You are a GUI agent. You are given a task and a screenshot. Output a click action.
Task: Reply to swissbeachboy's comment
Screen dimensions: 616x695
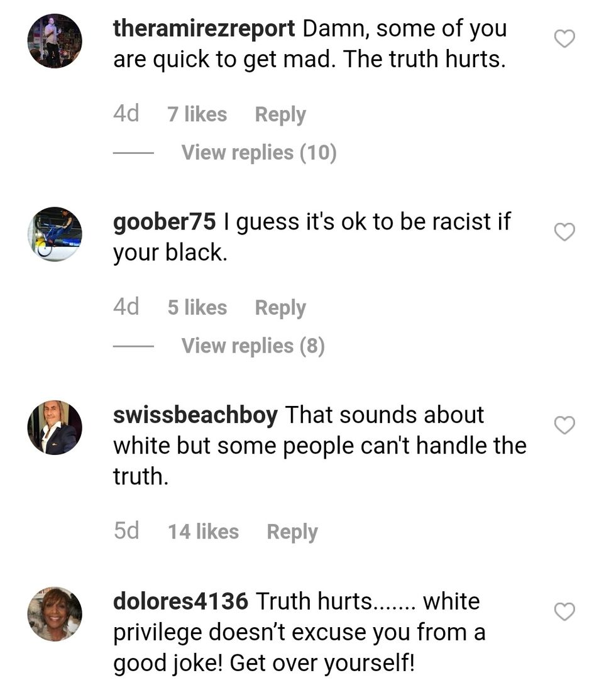(x=292, y=532)
